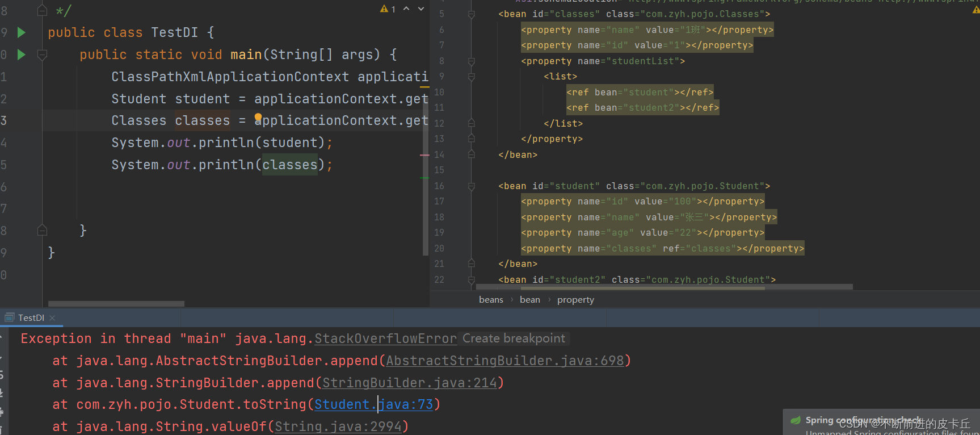The width and height of the screenshot is (980, 435).
Task: Open String.java:2994 stack link
Action: tap(338, 426)
